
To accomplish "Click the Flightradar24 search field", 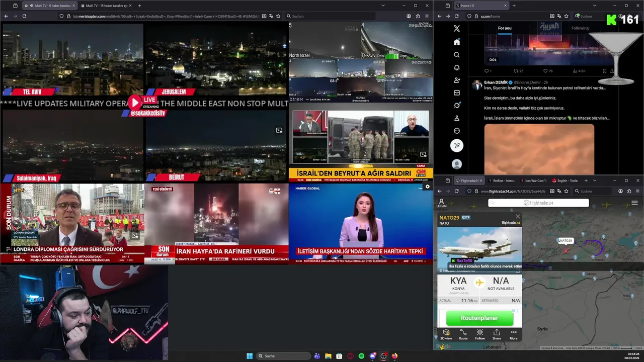I will click(538, 203).
